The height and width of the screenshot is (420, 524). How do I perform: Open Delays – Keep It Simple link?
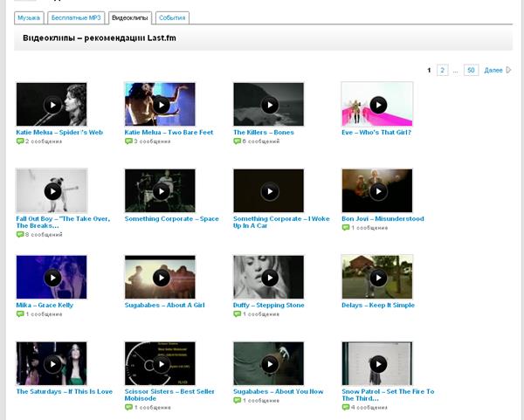(x=377, y=306)
